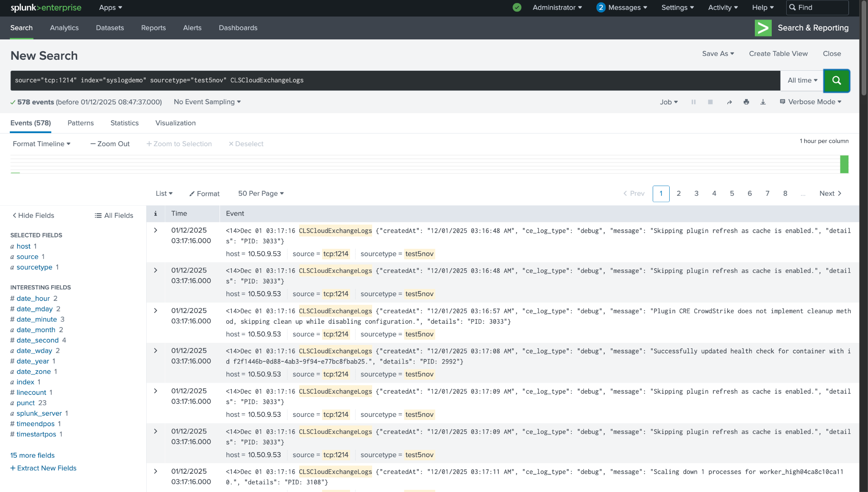Open No Event Sampling dropdown
868x492 pixels.
tap(207, 102)
